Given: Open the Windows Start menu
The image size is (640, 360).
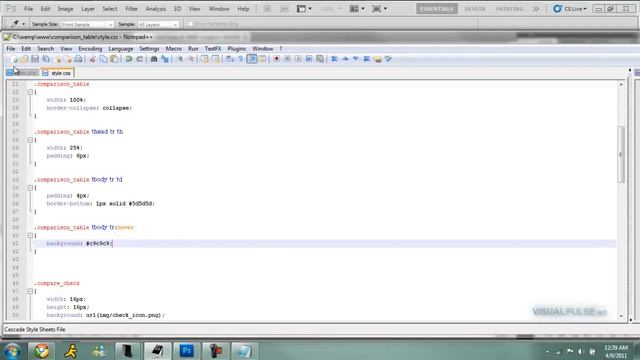Looking at the screenshot, I should point(12,351).
